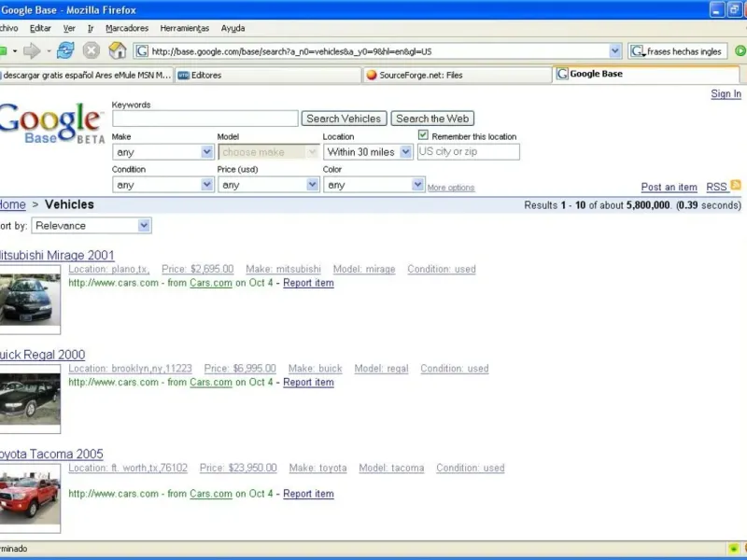Open the Buick Regal car thumbnail
Viewport: 747px width, 560px height.
coord(30,399)
